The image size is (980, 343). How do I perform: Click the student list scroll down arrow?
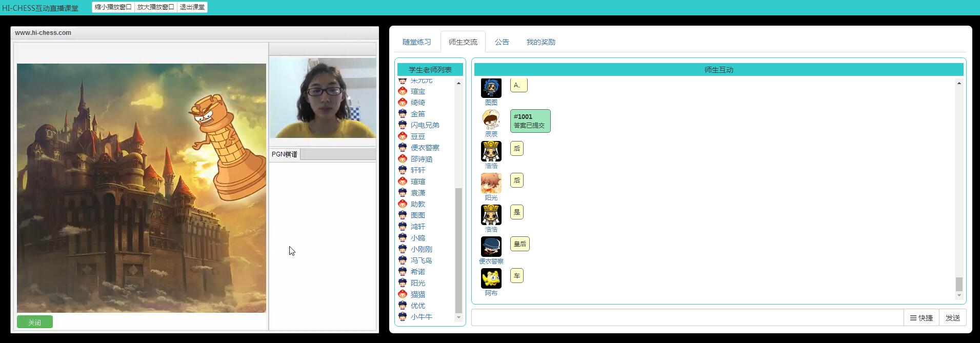pyautogui.click(x=458, y=317)
